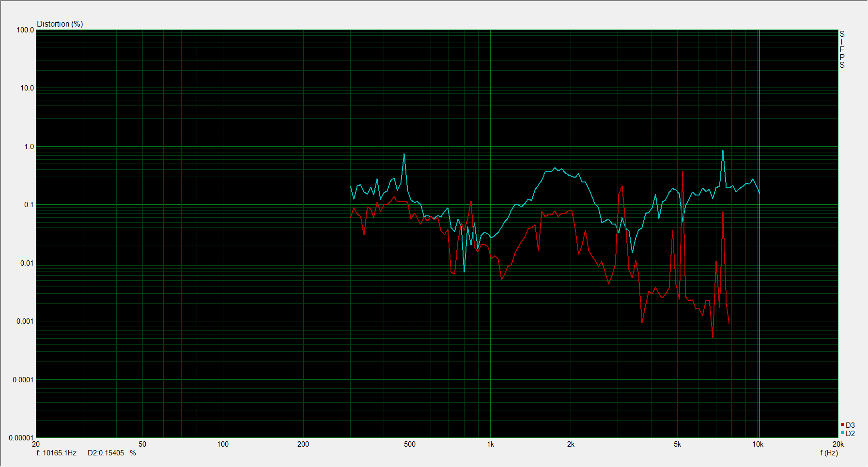Click the 200 frequency axis label

(303, 444)
